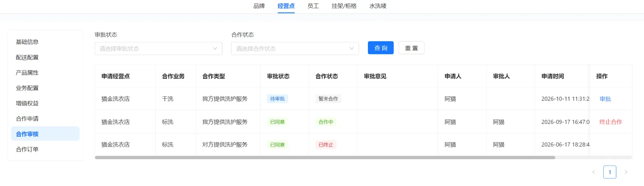Image resolution: width=644 pixels, height=186 pixels.
Task: Select 配送配置 sidebar item
Action: coord(45,57)
